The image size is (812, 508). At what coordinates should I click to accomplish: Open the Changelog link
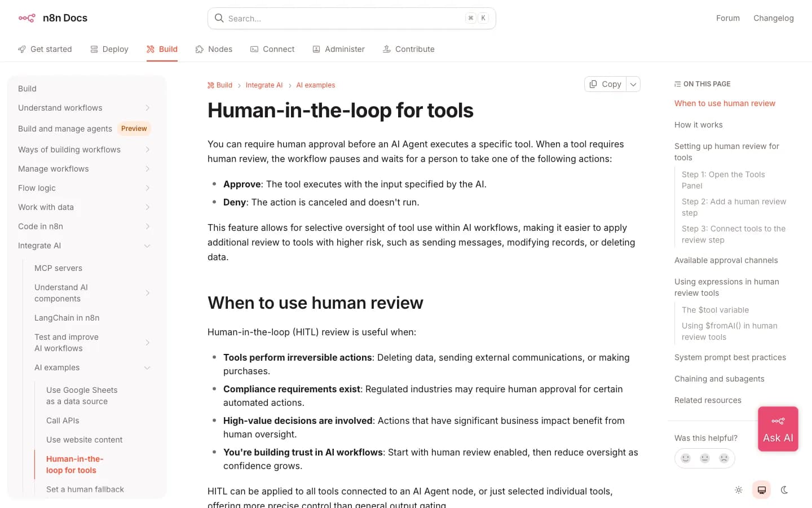(x=774, y=18)
